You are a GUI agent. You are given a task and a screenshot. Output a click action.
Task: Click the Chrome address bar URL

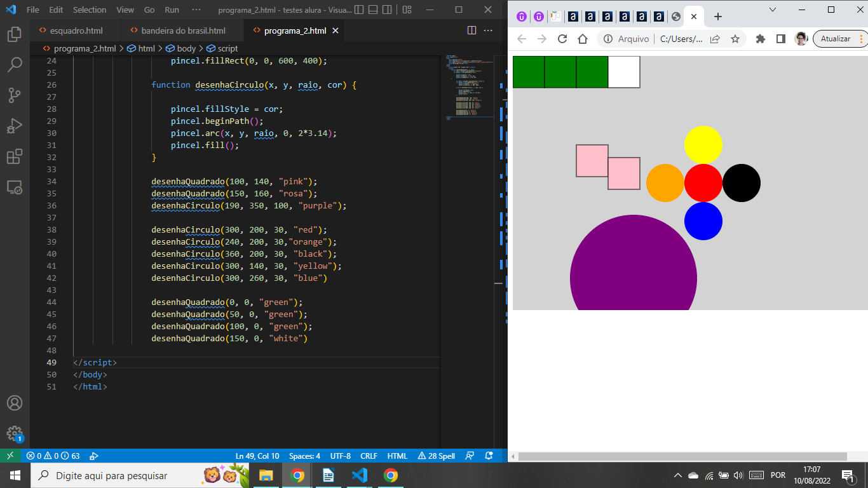[681, 39]
